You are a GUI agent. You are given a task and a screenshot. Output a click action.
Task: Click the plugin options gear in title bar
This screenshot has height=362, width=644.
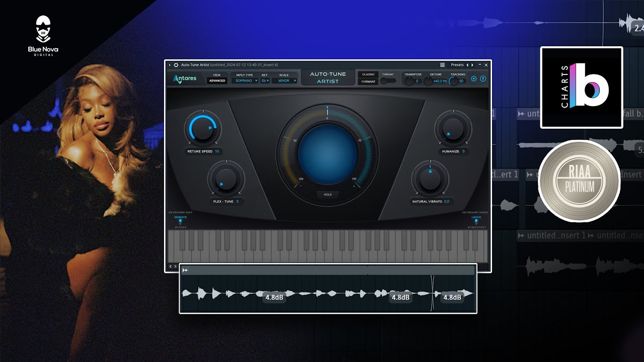pos(176,65)
